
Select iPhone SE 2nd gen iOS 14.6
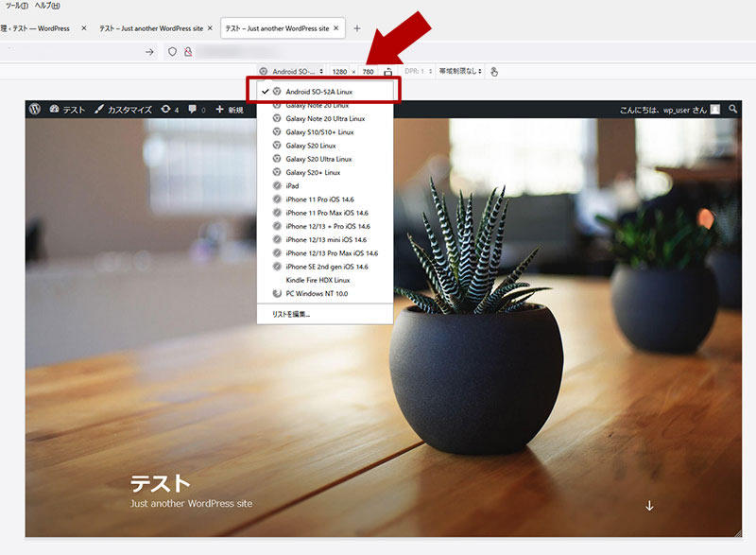(325, 267)
